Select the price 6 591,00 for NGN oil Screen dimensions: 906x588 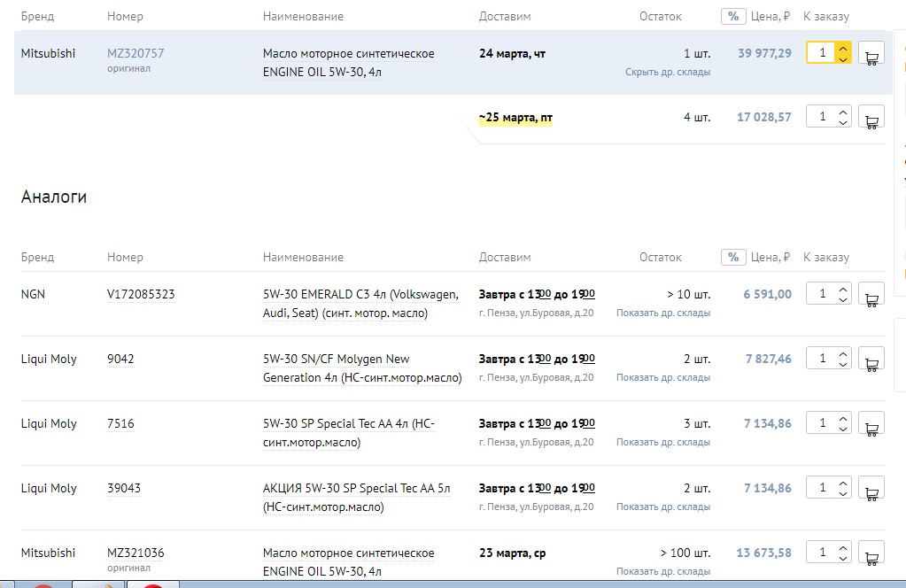[767, 295]
